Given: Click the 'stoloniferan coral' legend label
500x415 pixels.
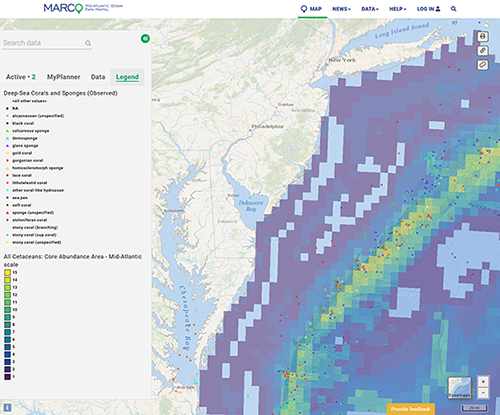Looking at the screenshot, I should click(29, 220).
